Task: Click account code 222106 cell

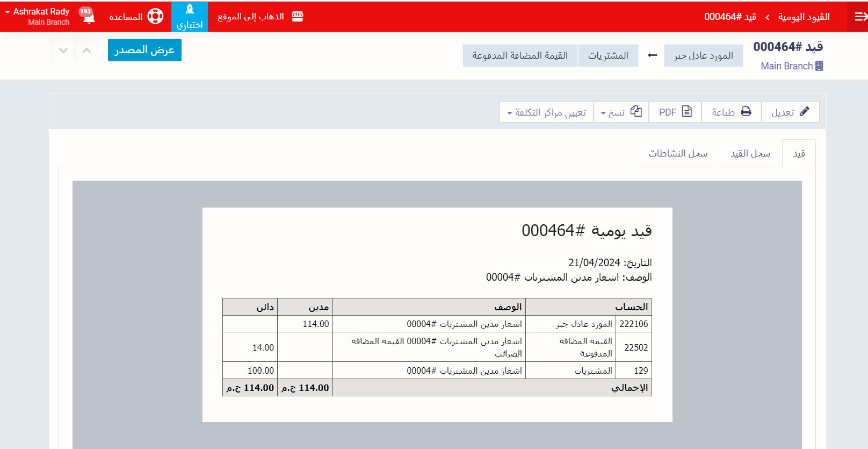Action: click(634, 324)
